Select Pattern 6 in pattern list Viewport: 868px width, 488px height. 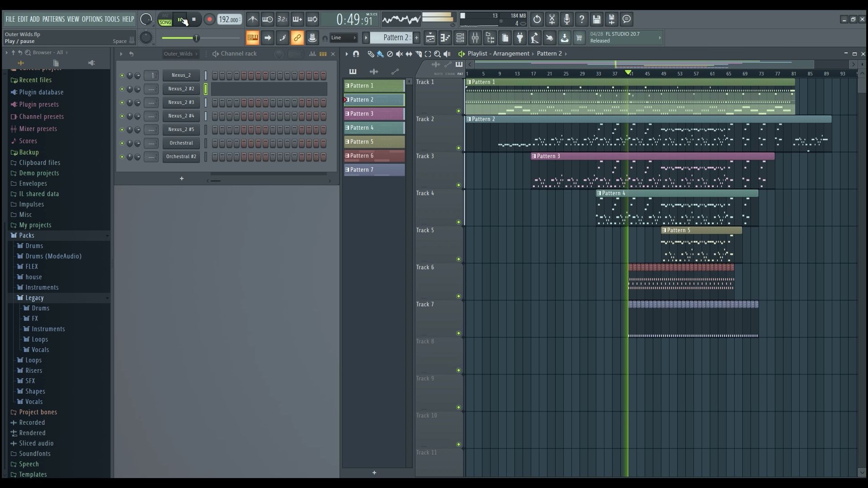pyautogui.click(x=374, y=156)
